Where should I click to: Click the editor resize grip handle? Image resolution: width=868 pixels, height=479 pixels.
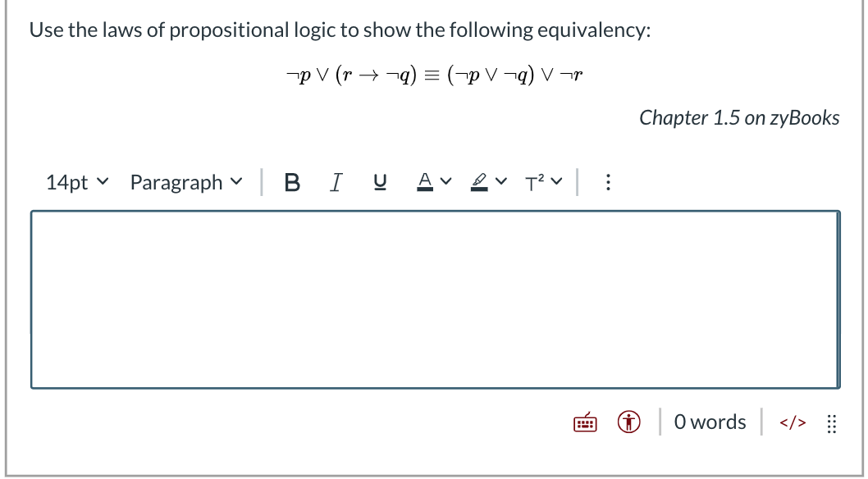831,422
